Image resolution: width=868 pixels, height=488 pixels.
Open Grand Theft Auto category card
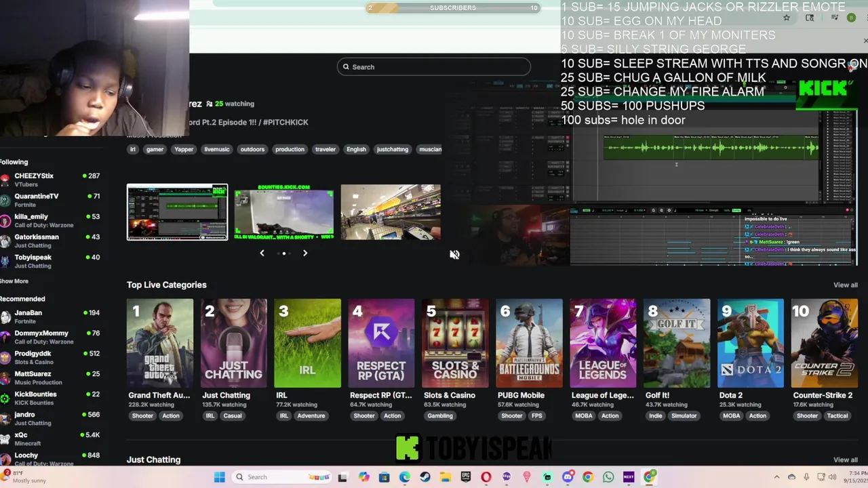click(159, 343)
